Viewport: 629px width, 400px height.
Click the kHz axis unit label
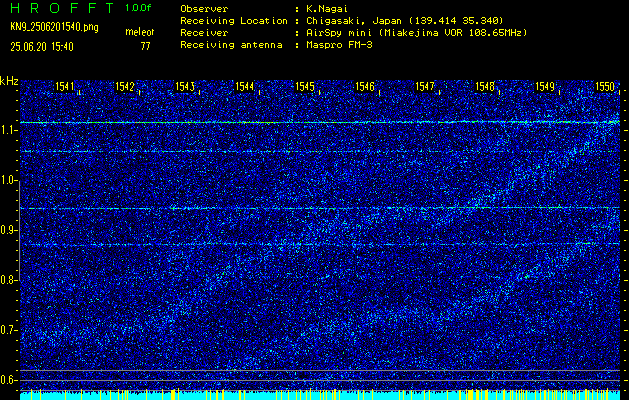(9, 81)
